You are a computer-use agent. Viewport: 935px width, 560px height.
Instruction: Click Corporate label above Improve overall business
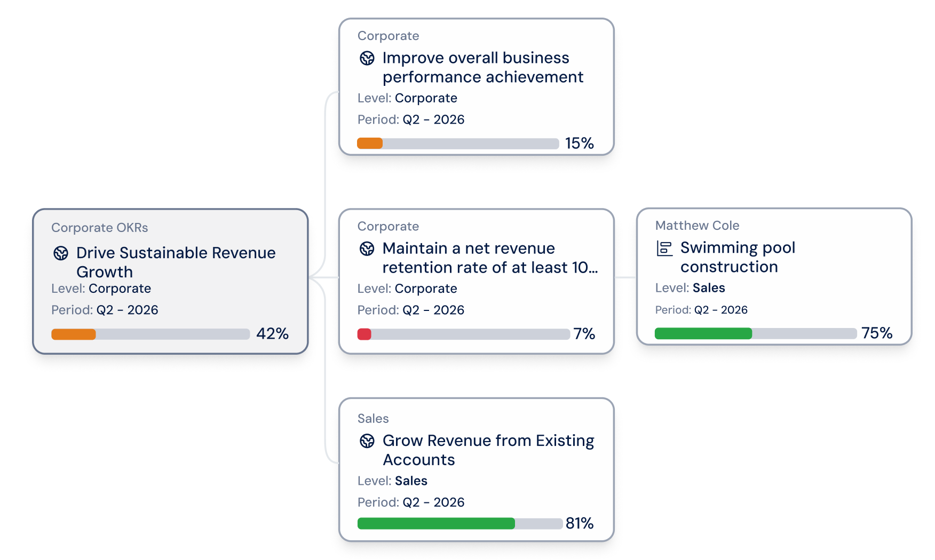pyautogui.click(x=388, y=36)
